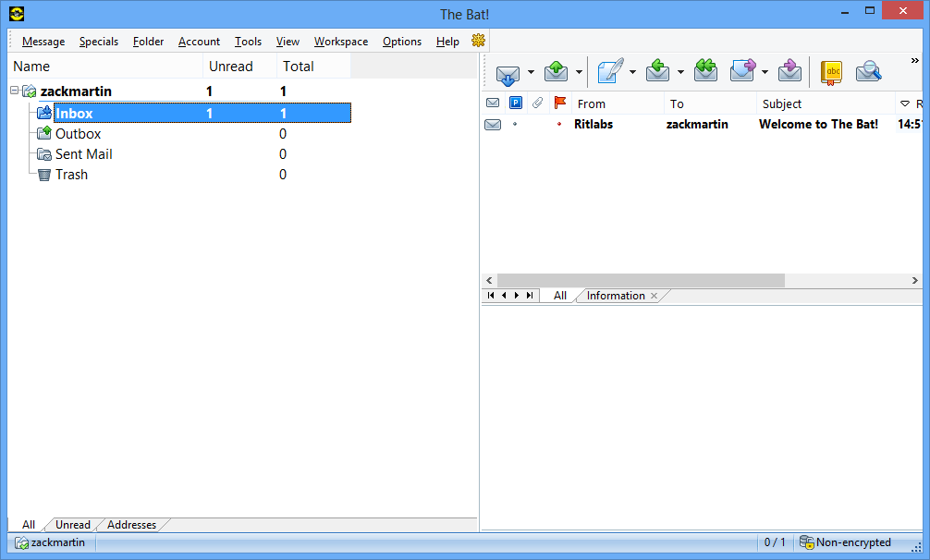Open the View menu

click(x=288, y=42)
